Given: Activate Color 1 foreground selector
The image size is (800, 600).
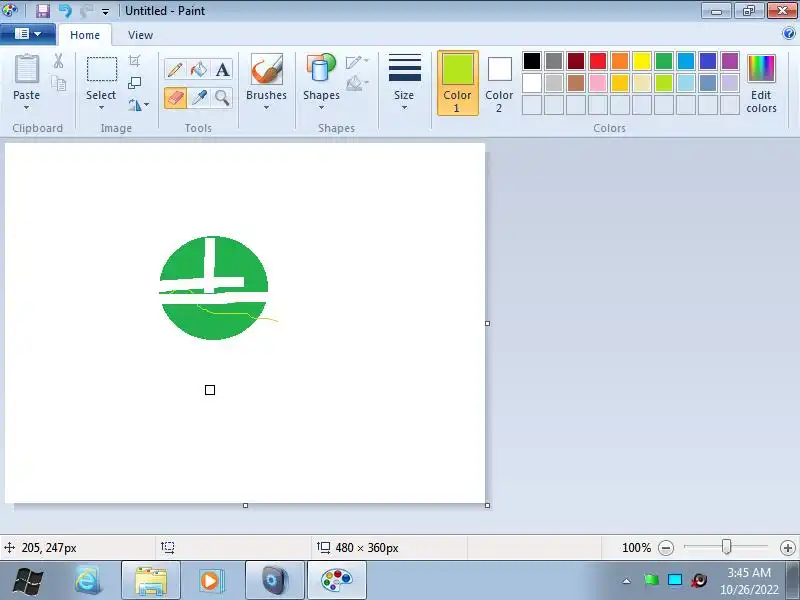Looking at the screenshot, I should pos(458,83).
